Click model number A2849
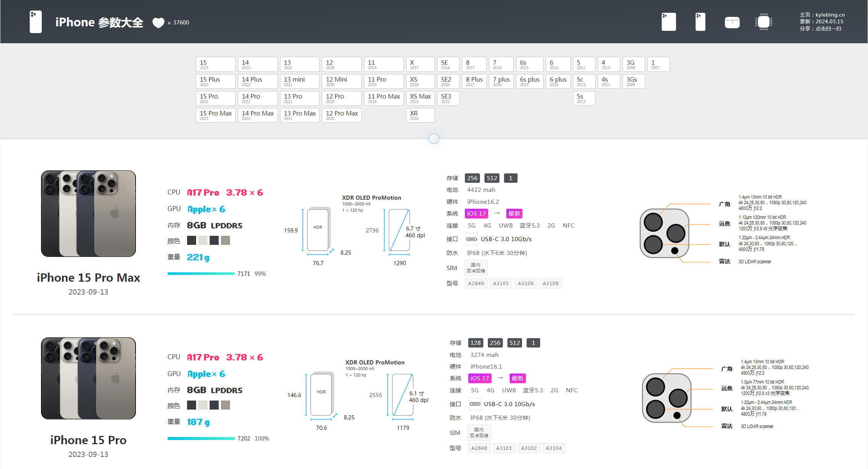The image size is (868, 469). coord(476,284)
